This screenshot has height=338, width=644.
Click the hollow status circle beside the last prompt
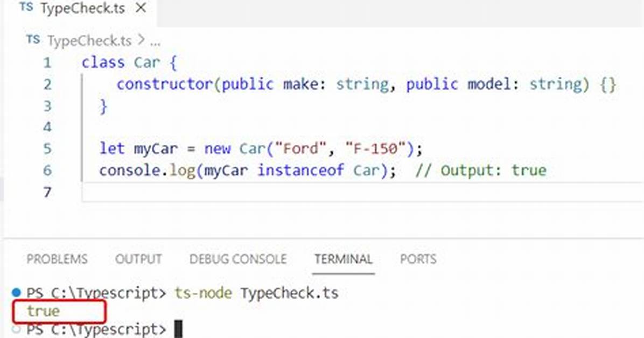(x=16, y=328)
